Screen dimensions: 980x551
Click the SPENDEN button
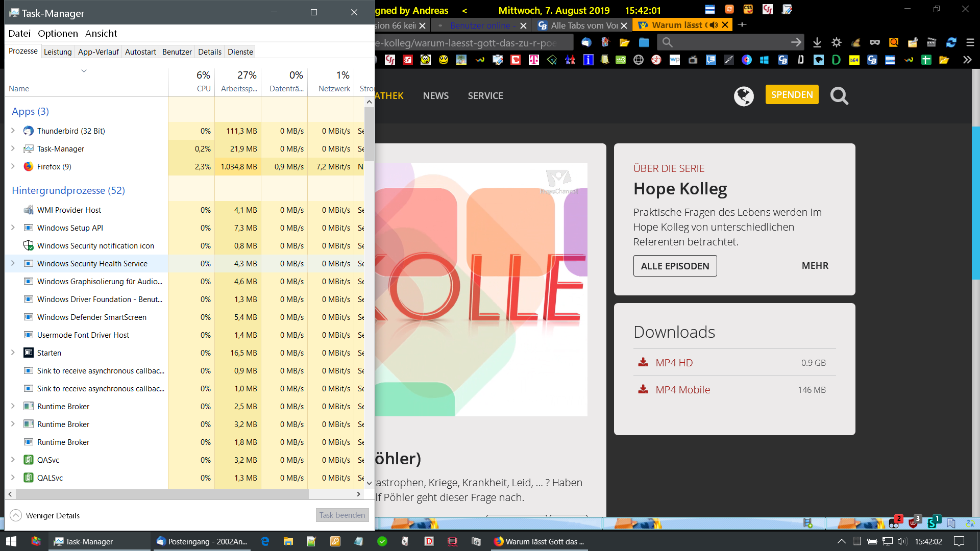coord(792,95)
